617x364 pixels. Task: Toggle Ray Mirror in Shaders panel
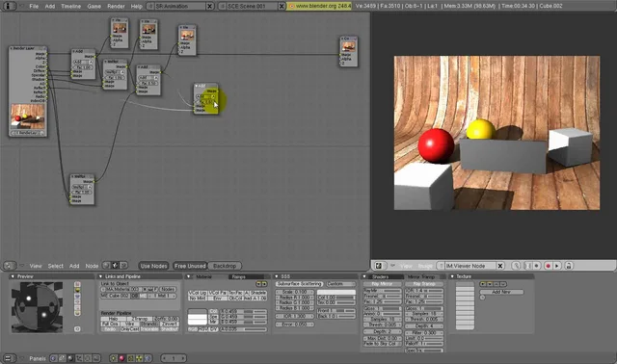pos(382,283)
